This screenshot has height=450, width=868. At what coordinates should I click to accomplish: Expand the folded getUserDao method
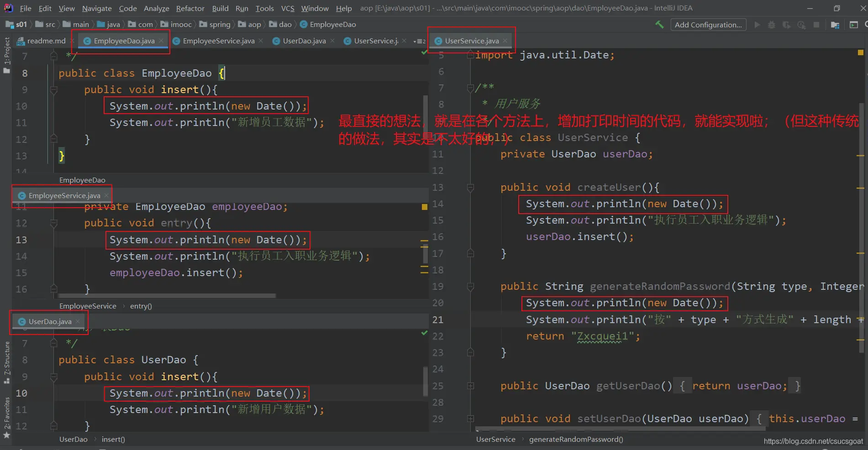[470, 386]
